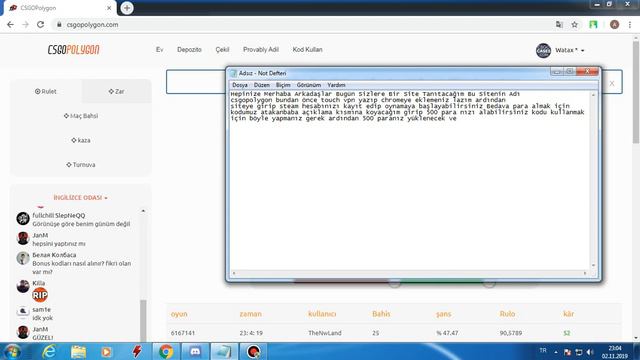Screen dimensions: 640x360
Task: Click TheNwLand username in table
Action: 324,333
